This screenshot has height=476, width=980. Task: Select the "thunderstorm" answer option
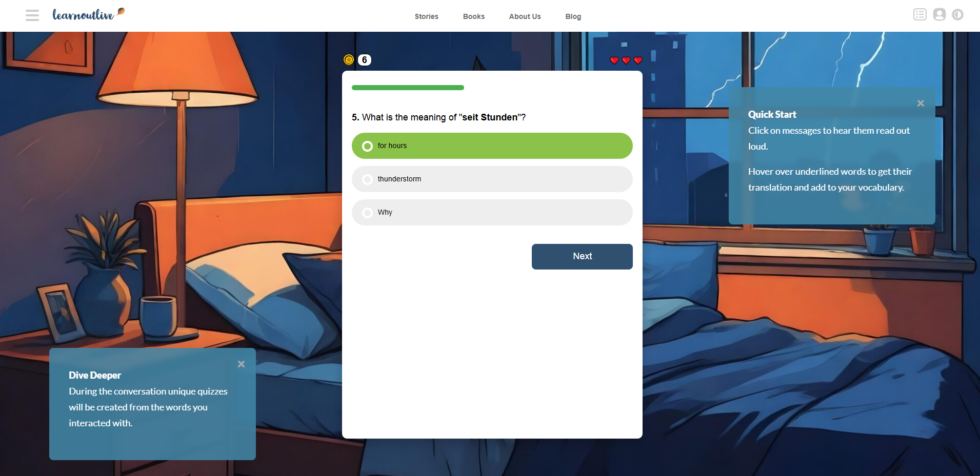tap(492, 179)
